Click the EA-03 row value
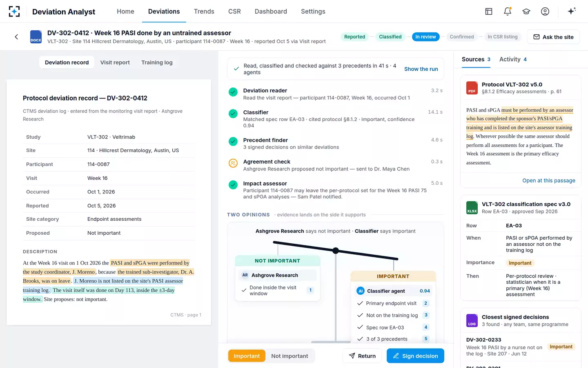 514,226
